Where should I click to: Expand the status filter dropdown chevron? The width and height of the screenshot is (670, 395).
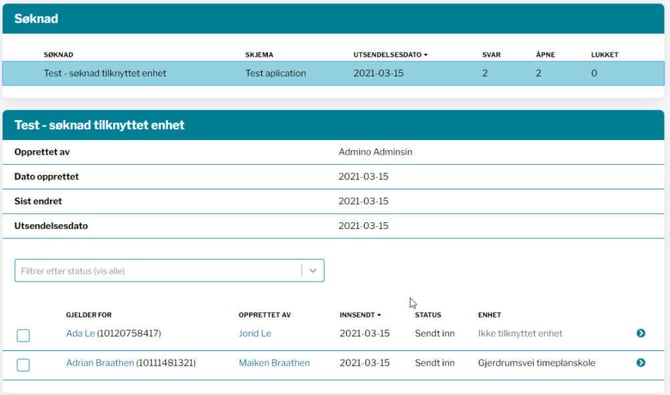click(313, 271)
